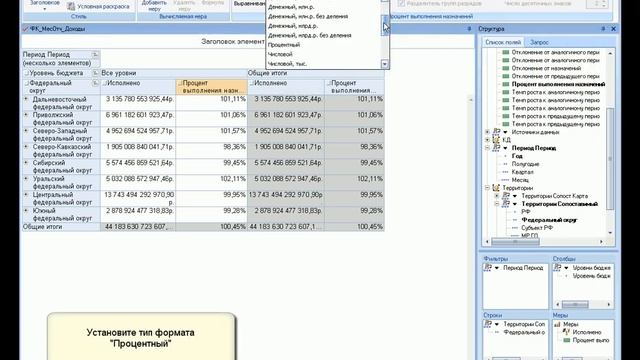Click 'Исполнено' header under 'Все уровни'

[138, 87]
